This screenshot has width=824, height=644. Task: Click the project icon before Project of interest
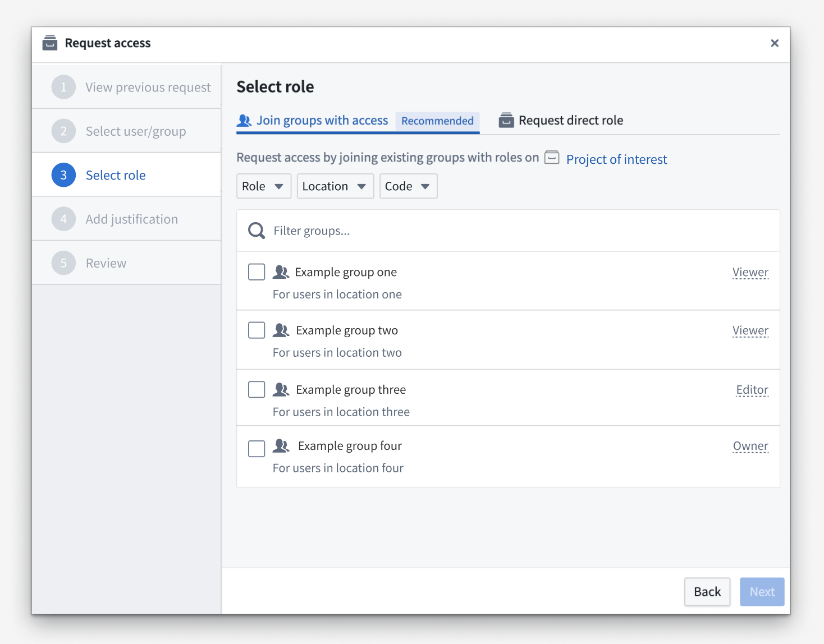pos(552,158)
